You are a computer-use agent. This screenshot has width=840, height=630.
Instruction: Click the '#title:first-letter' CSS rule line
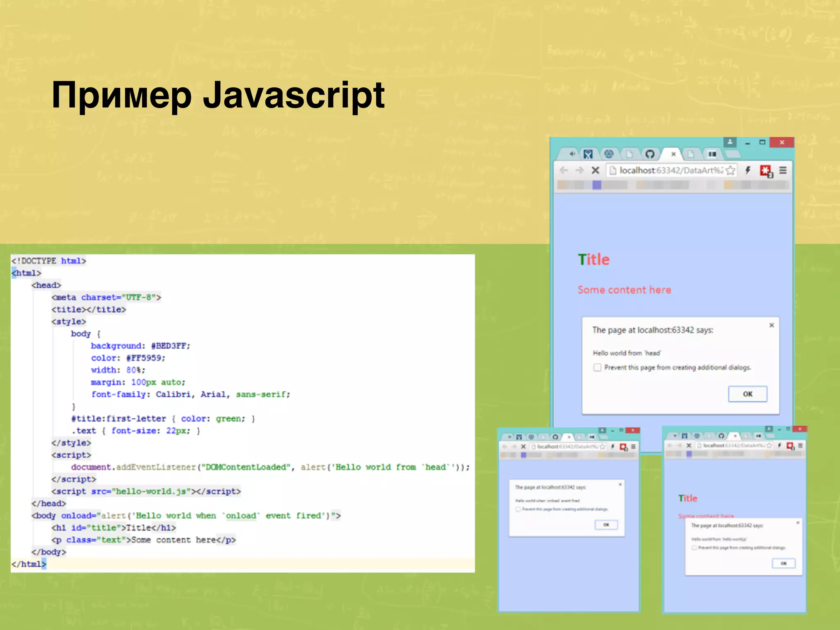(163, 419)
